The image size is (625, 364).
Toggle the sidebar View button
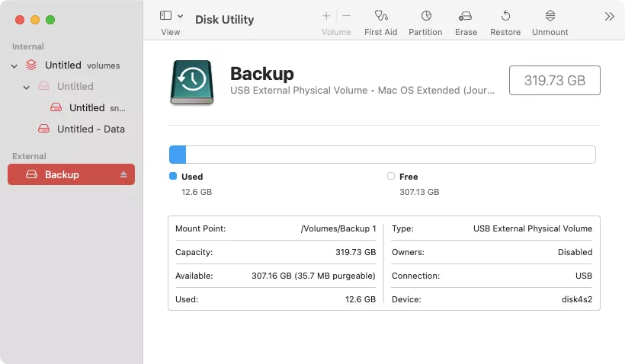pyautogui.click(x=165, y=16)
